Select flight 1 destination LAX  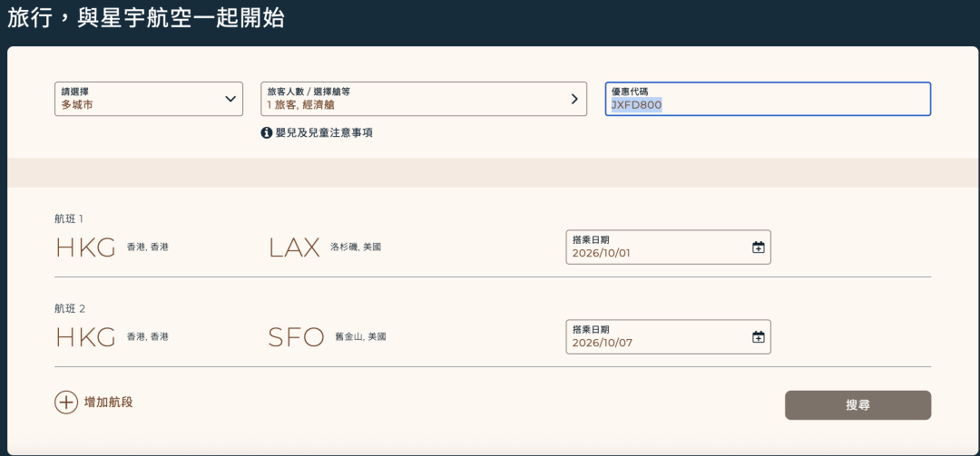click(x=294, y=248)
